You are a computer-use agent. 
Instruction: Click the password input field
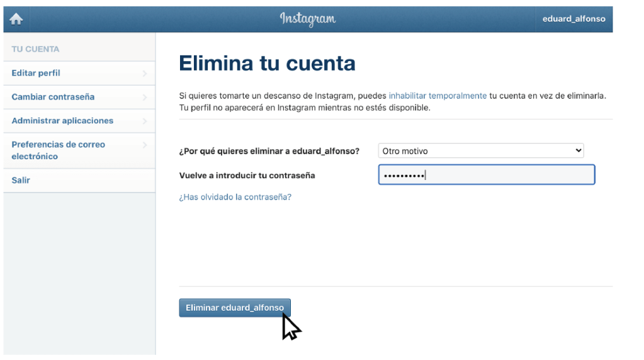tap(486, 175)
